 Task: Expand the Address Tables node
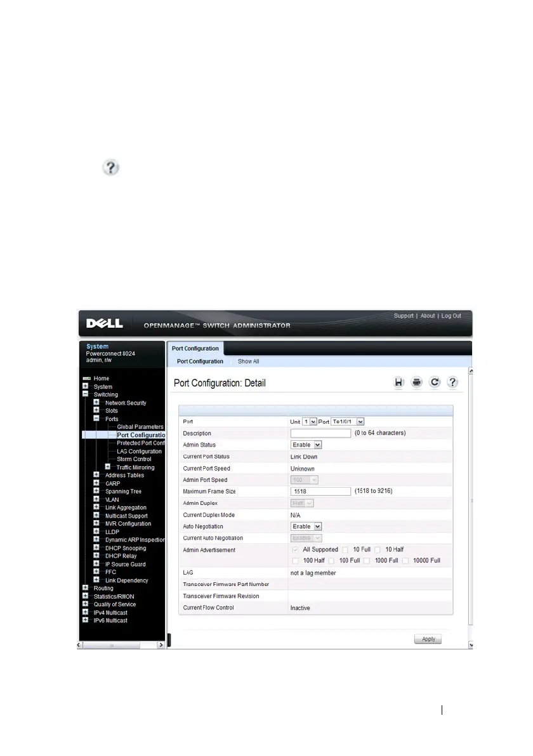[96, 475]
